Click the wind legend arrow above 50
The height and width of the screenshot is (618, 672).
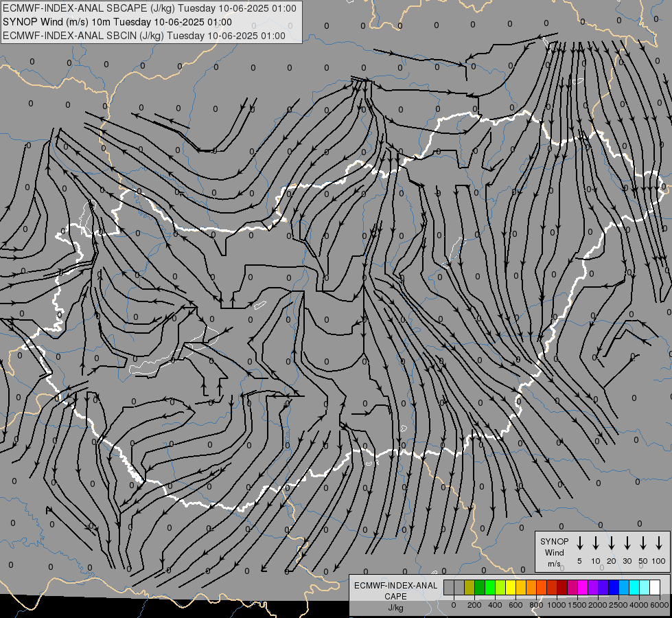pos(643,543)
